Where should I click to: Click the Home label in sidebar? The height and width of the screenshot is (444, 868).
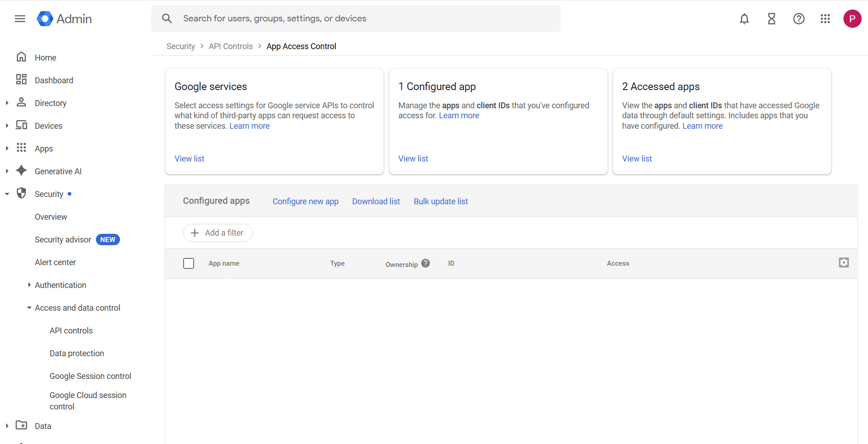click(x=45, y=58)
